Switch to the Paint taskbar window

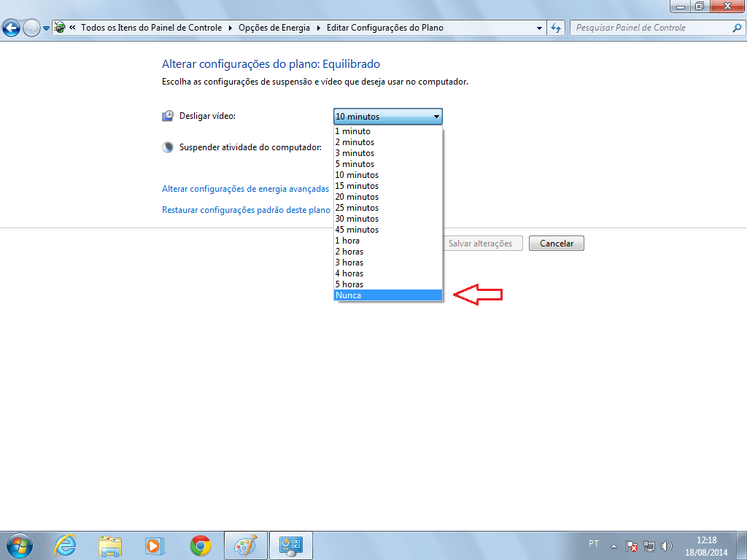[x=246, y=545]
